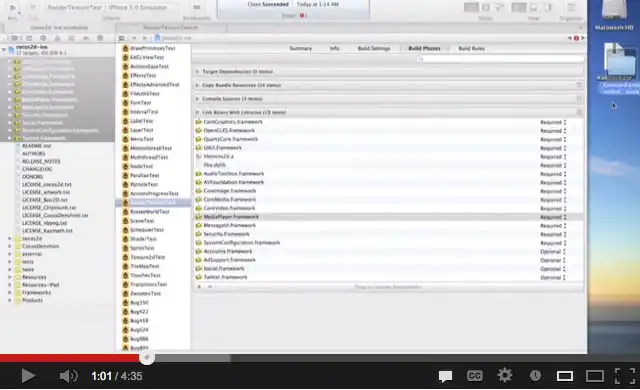Click the remove library minus button
The width and height of the screenshot is (640, 390).
(210, 287)
